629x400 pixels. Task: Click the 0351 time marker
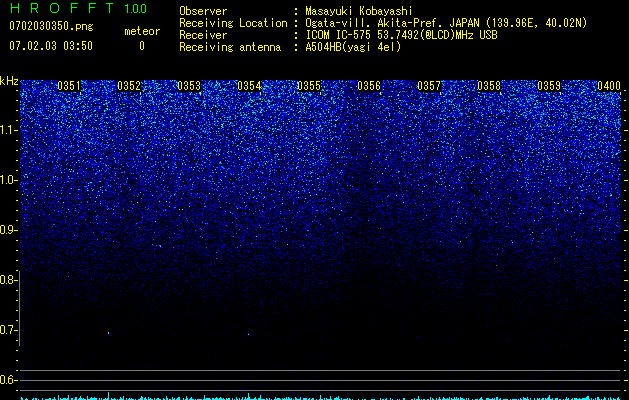69,86
